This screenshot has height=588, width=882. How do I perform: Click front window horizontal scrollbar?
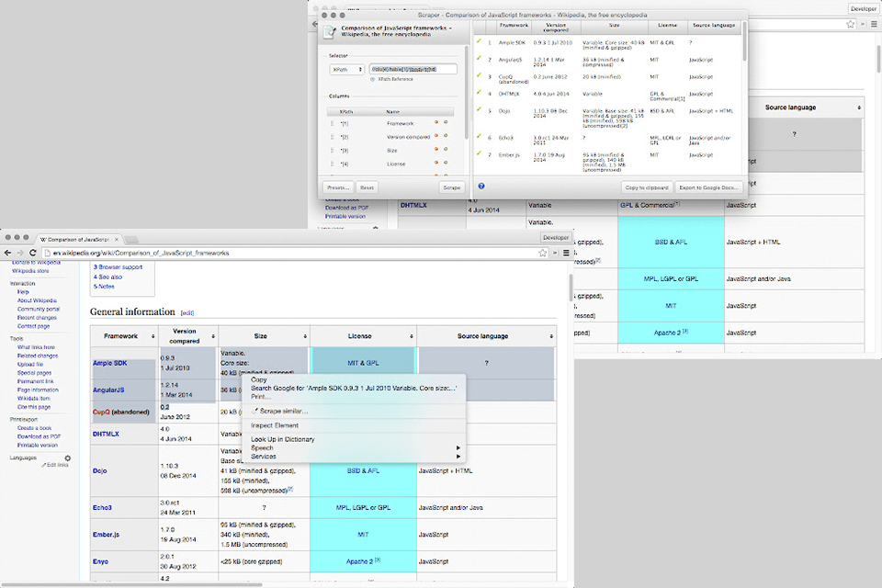coord(132,584)
